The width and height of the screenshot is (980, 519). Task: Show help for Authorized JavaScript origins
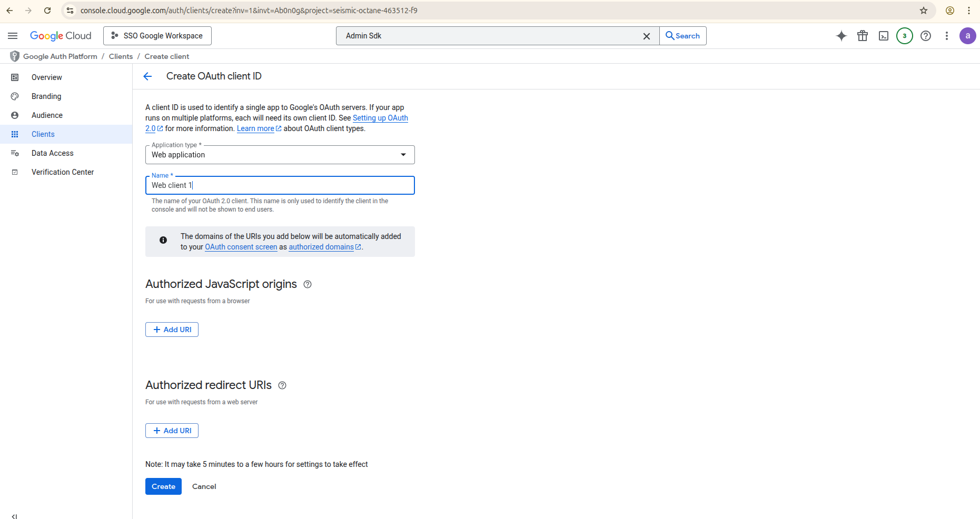(x=308, y=284)
